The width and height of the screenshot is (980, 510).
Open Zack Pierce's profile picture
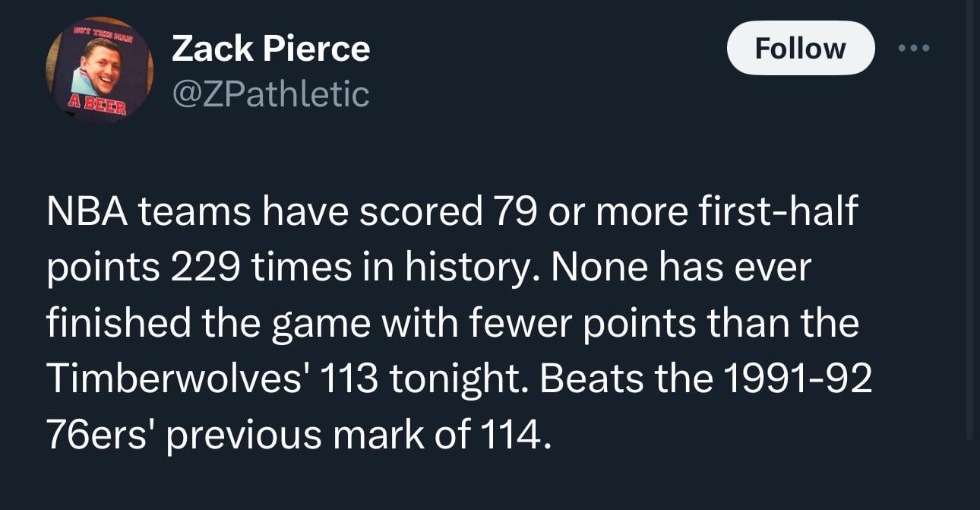100,70
